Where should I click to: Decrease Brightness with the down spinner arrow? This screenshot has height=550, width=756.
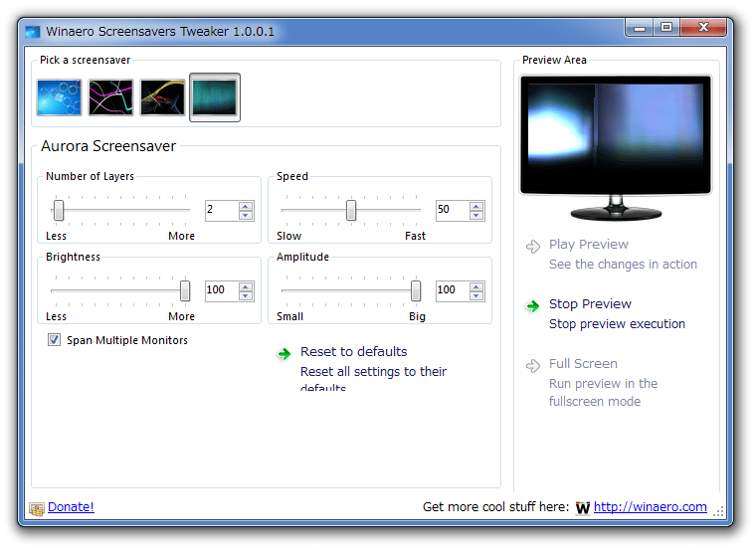(x=246, y=295)
